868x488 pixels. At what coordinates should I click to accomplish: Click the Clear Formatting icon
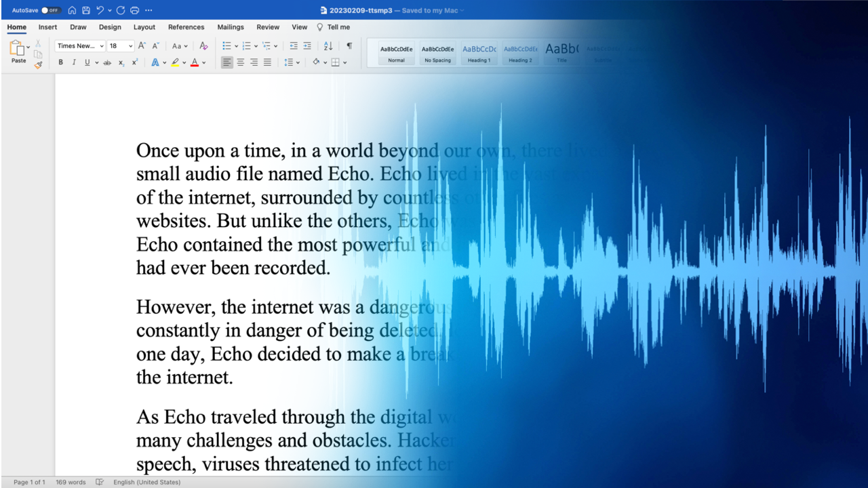[203, 46]
